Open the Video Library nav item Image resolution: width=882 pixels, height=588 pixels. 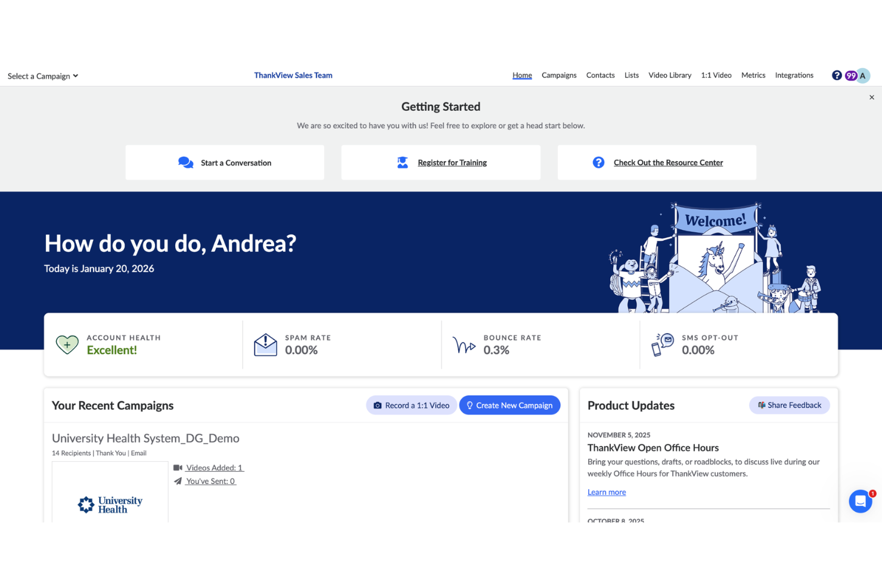(670, 75)
